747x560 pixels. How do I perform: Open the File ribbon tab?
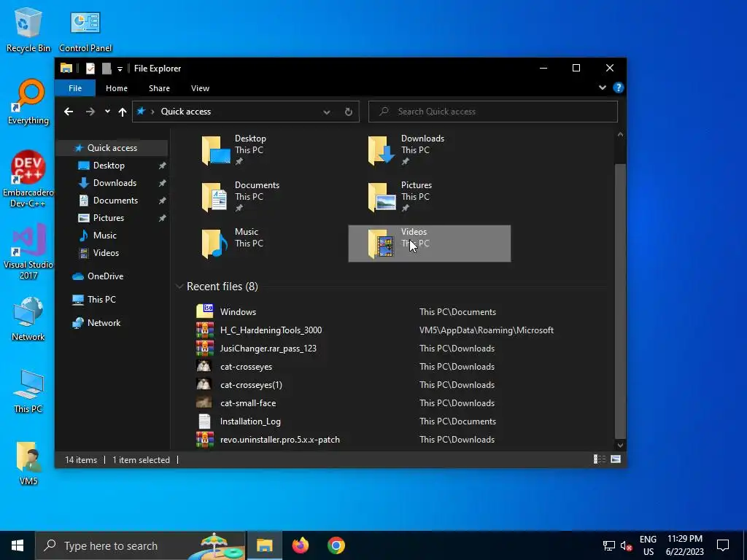click(x=75, y=88)
